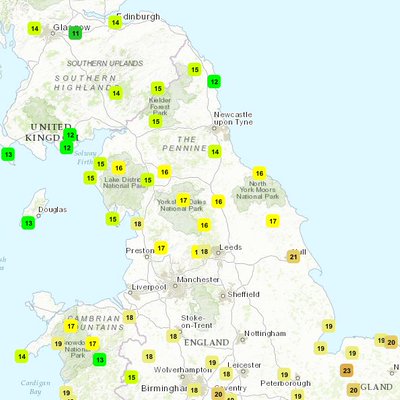400x400 pixels.
Task: Select the 18 marker at Birmingham
Action: [x=194, y=390]
